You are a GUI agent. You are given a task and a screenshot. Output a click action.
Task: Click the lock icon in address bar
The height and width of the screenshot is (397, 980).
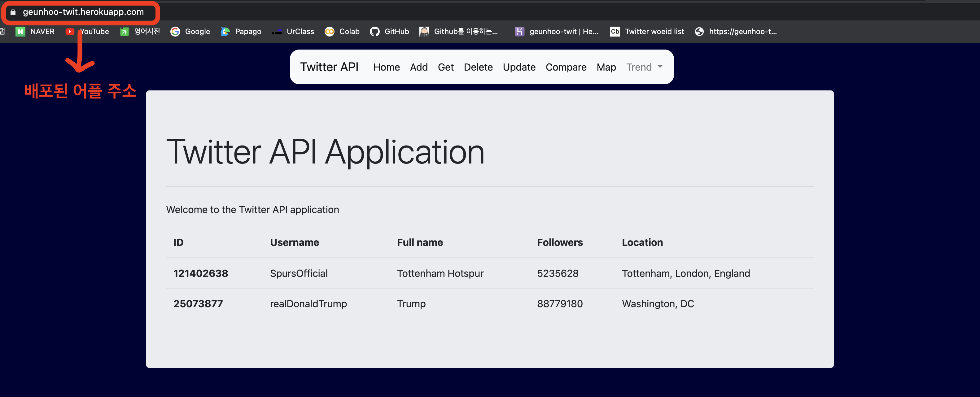13,12
